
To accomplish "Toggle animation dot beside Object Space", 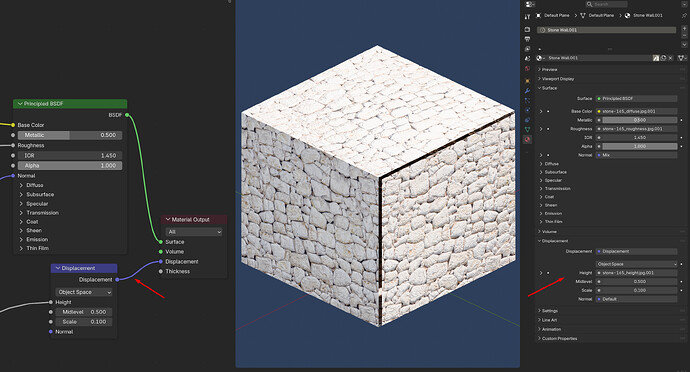I will click(x=682, y=264).
